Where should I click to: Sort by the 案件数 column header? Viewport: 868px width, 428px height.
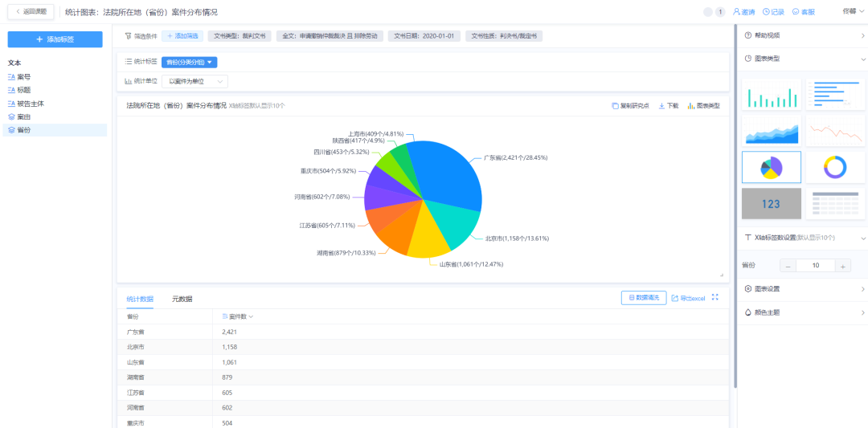(x=237, y=316)
